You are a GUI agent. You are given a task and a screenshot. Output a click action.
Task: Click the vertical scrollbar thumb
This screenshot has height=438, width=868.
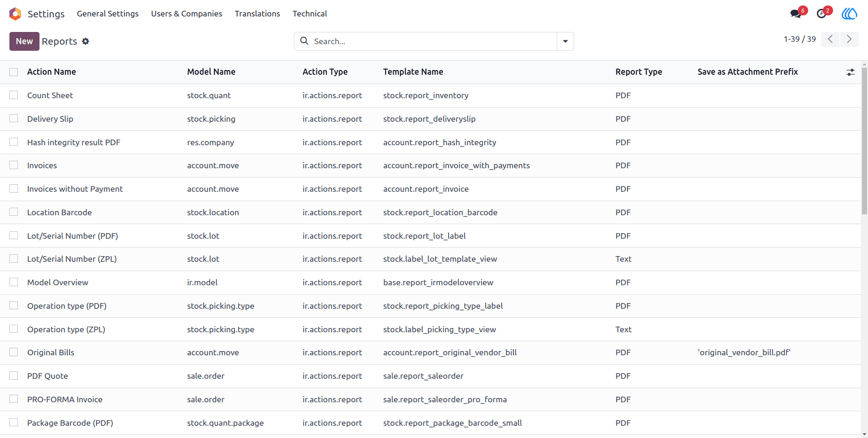pos(864,141)
